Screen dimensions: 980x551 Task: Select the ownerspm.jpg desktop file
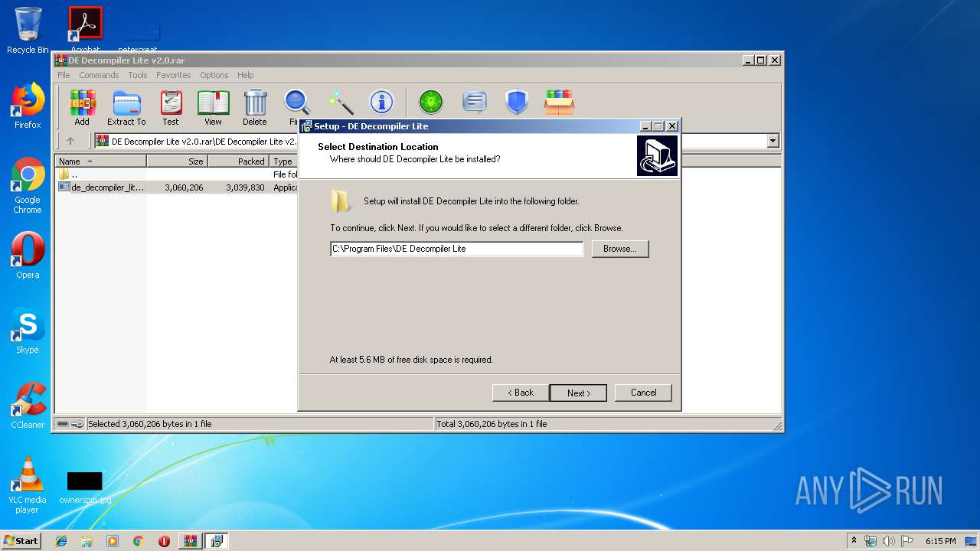(x=85, y=487)
